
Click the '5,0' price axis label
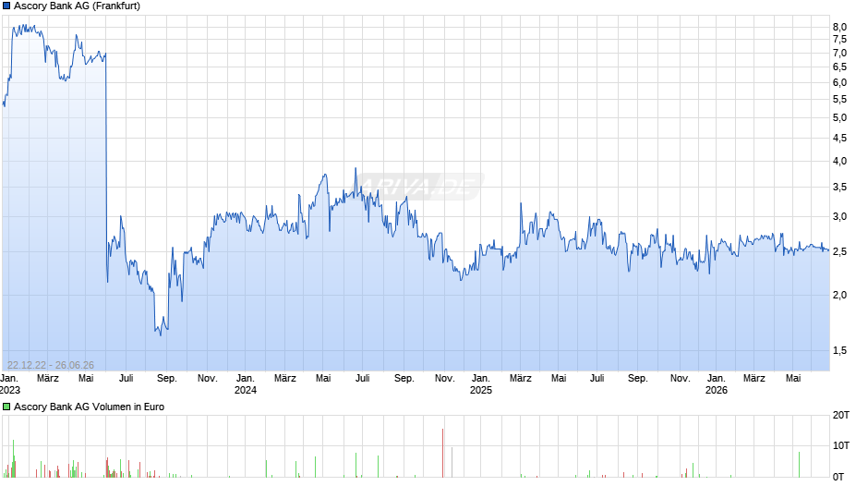coord(839,117)
